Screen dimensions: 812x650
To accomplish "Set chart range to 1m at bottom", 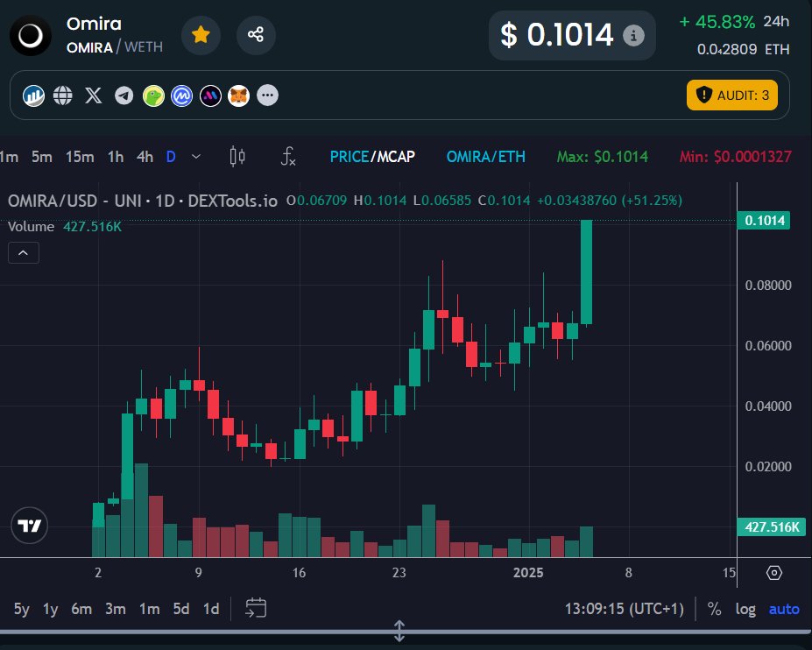I will (x=150, y=609).
